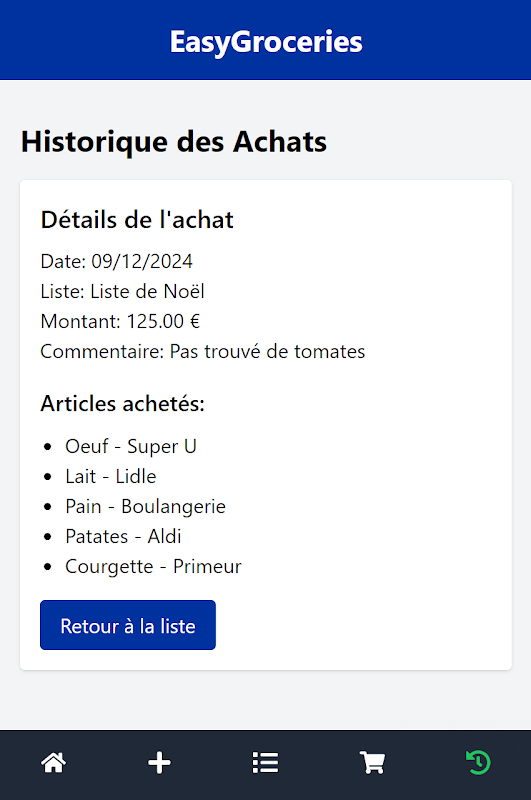
Task: Click the blue top header bar
Action: pyautogui.click(x=265, y=40)
